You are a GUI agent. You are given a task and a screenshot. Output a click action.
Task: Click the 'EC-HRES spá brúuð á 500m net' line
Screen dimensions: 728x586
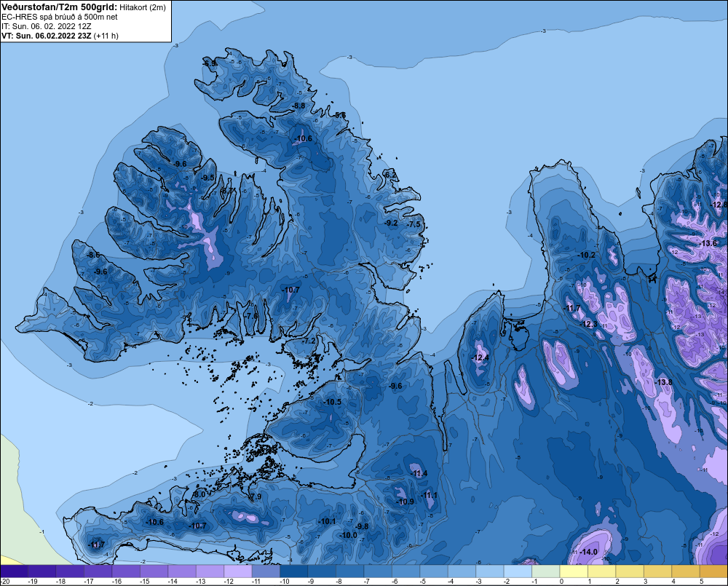(60, 17)
